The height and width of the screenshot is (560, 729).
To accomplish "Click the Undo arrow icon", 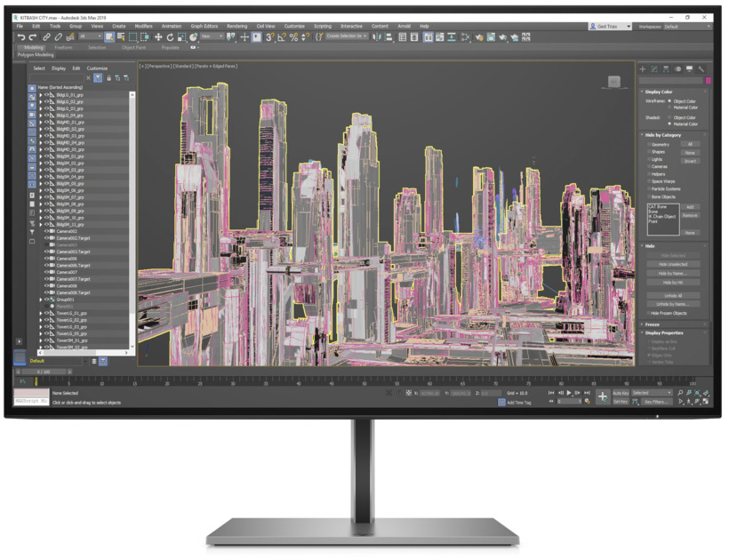I will pyautogui.click(x=21, y=37).
